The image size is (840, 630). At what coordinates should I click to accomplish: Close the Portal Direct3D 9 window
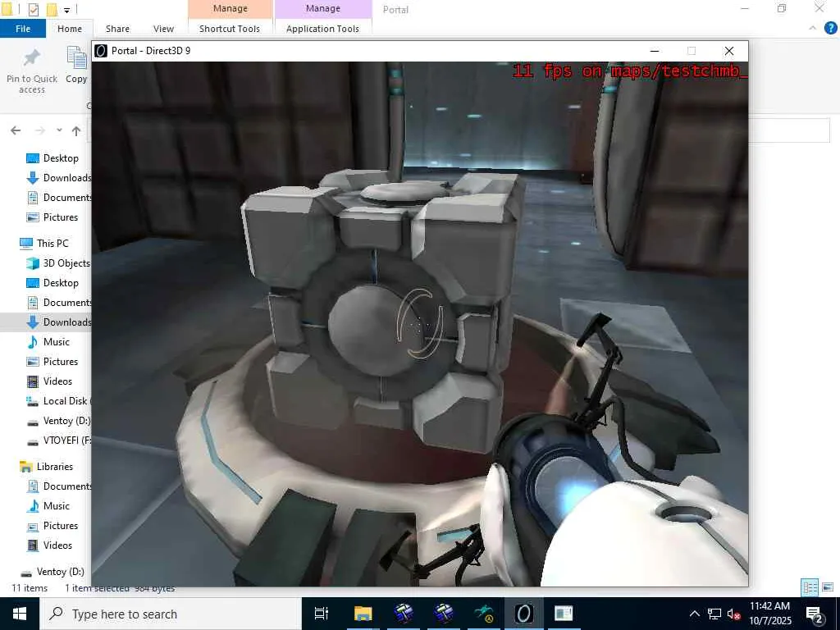(728, 51)
